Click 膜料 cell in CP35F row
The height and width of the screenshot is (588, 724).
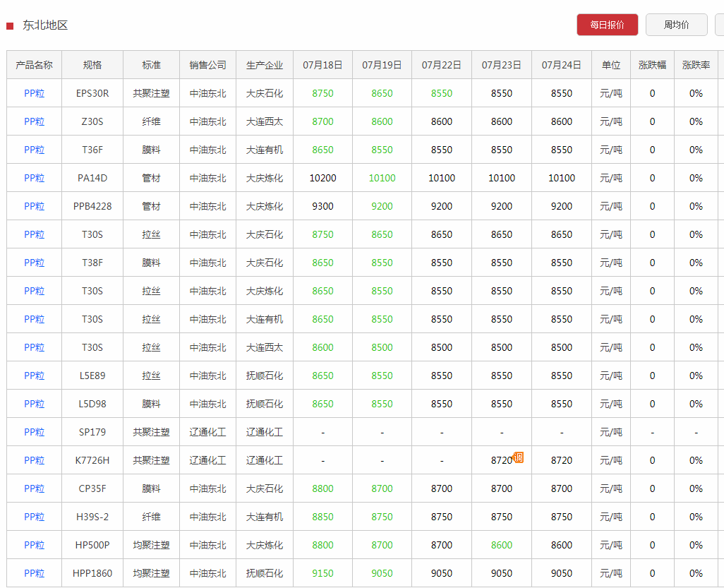[x=152, y=488]
